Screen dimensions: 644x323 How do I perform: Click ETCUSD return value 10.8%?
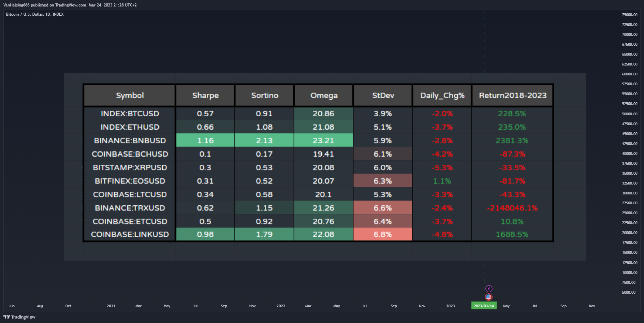(x=512, y=221)
